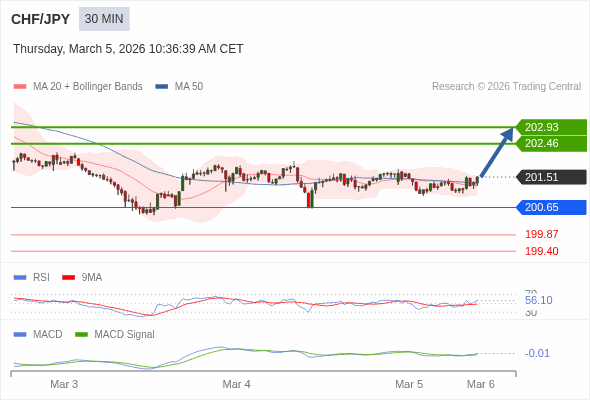Click the MA 20 + Bollinger Bands legend swatch

[x=20, y=87]
